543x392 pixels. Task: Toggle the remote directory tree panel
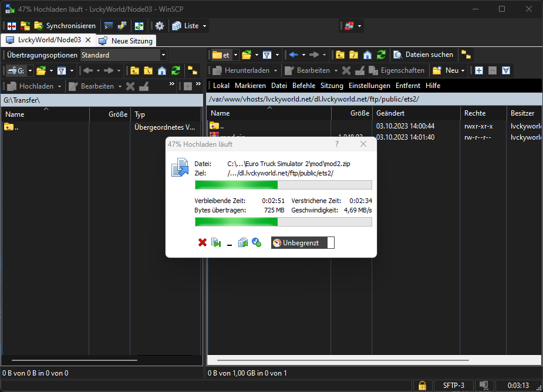coord(466,55)
